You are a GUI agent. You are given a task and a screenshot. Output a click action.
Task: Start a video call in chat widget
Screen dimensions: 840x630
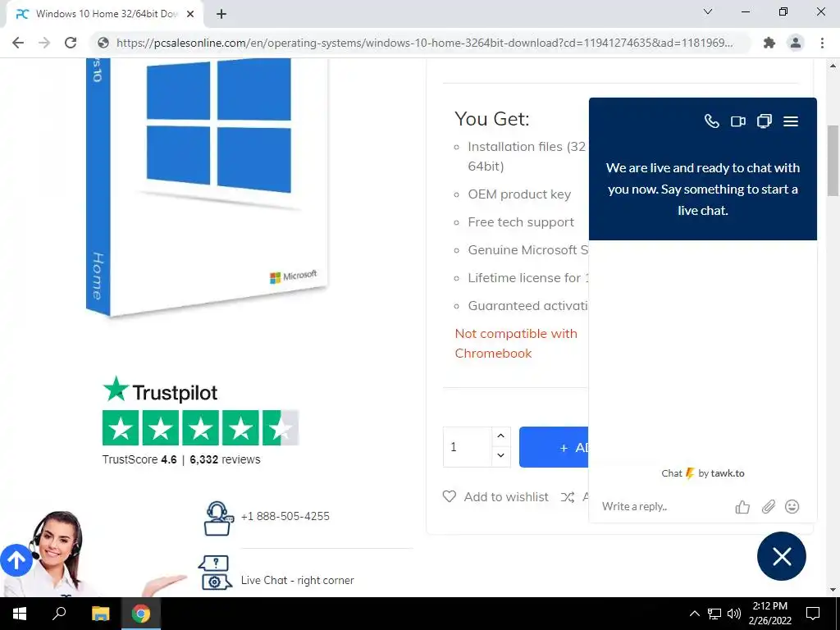click(738, 121)
